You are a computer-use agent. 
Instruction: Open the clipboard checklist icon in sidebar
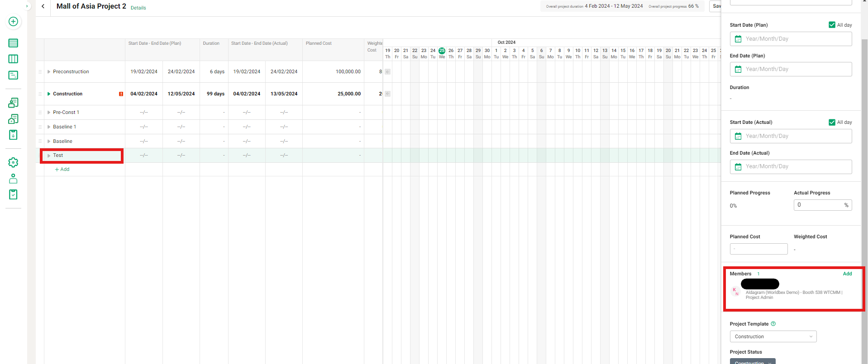tap(13, 194)
